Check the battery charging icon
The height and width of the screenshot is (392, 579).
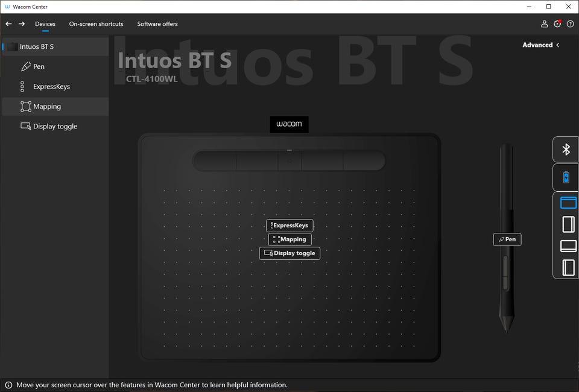[x=566, y=177]
